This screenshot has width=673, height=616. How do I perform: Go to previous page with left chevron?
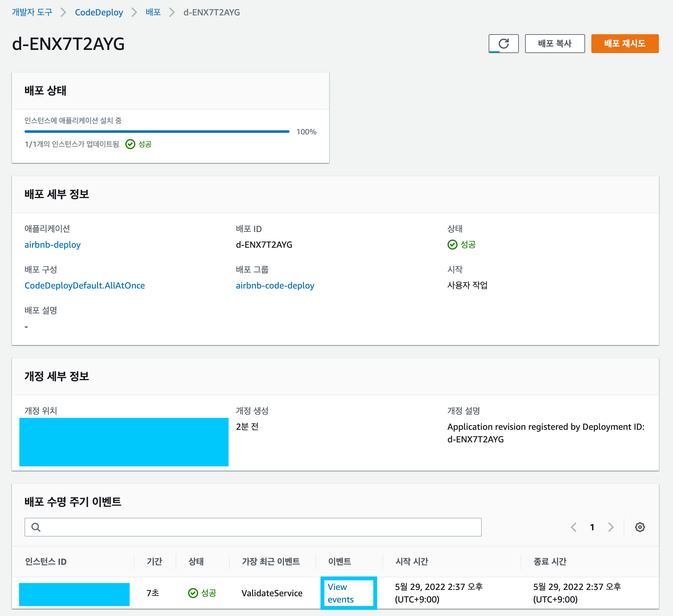573,527
